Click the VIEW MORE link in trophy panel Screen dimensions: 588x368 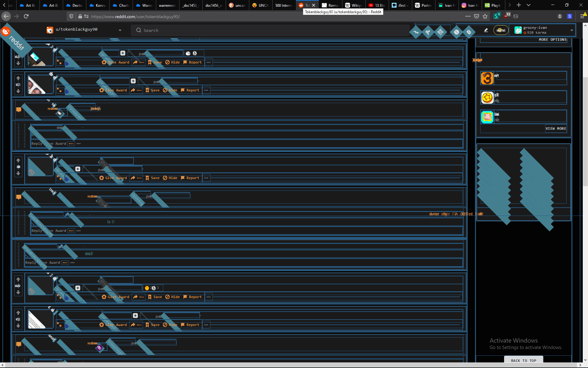[556, 128]
